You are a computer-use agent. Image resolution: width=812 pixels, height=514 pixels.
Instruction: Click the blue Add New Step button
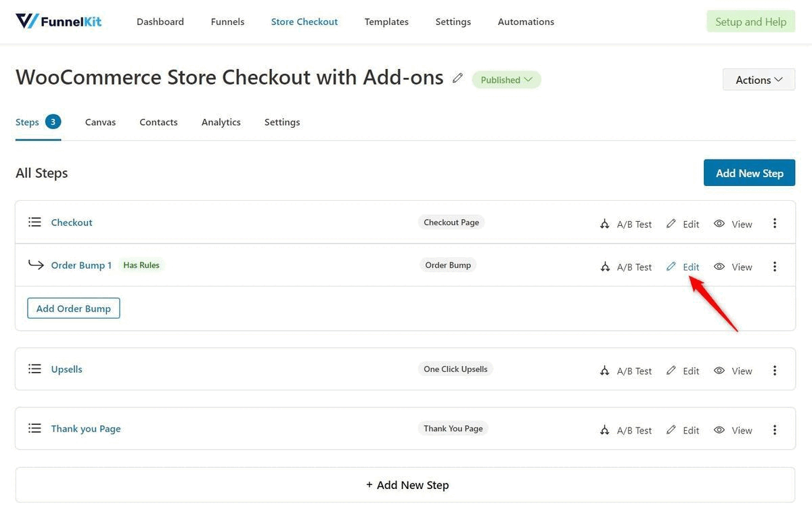pyautogui.click(x=749, y=173)
